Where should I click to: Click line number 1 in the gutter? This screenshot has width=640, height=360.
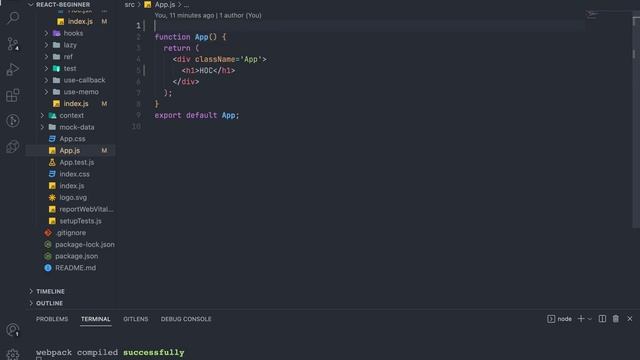coord(138,26)
